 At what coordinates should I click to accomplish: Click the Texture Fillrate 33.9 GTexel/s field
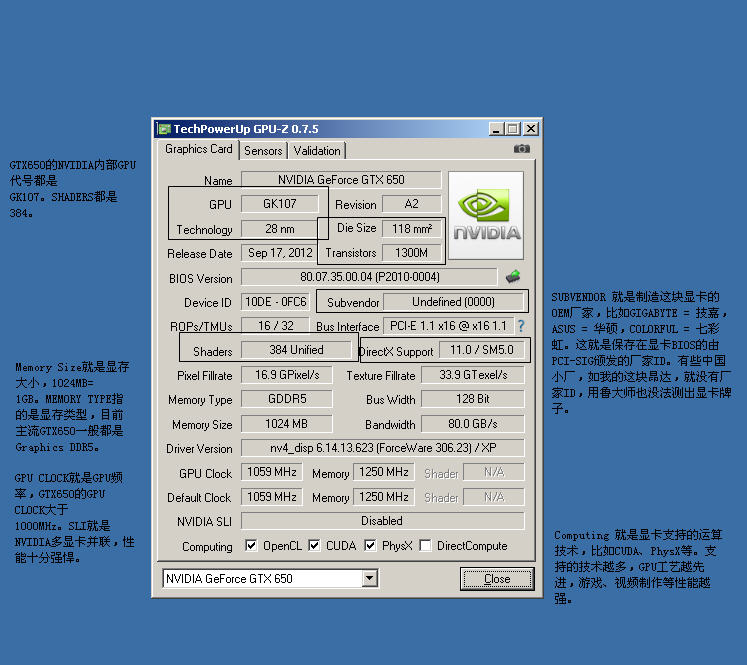coord(473,375)
